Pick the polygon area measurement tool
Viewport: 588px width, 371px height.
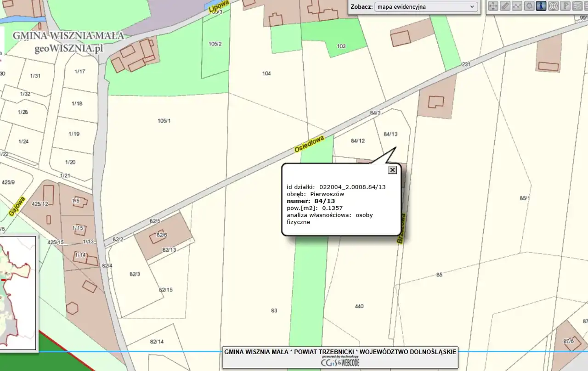pos(529,6)
